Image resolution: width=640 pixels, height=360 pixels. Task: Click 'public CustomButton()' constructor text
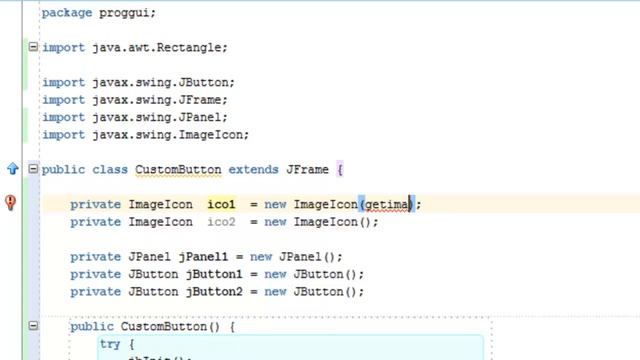pyautogui.click(x=145, y=327)
